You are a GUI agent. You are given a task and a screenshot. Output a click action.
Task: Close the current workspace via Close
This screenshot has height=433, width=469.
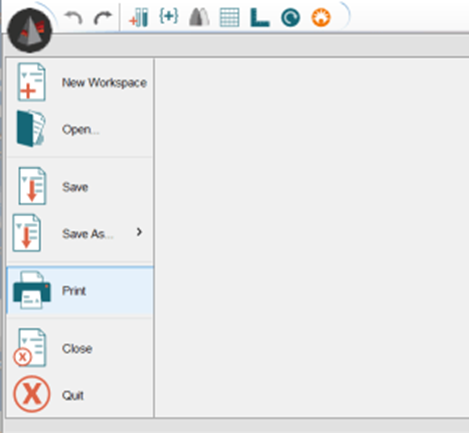pos(80,348)
